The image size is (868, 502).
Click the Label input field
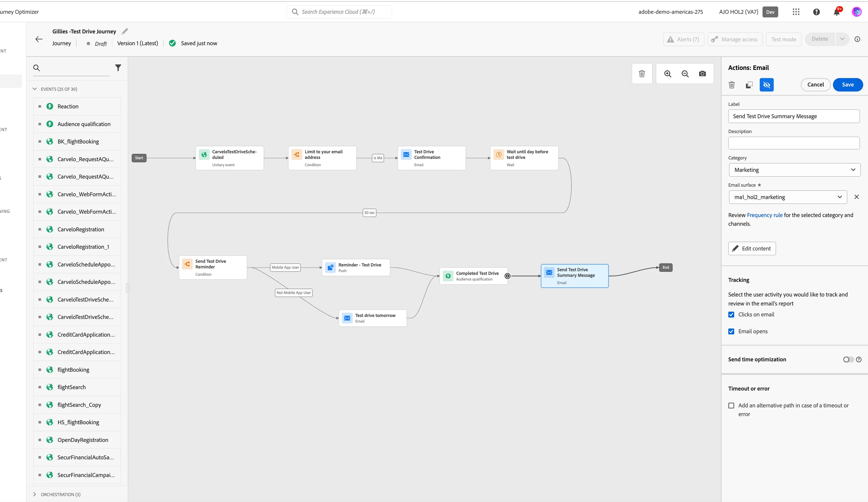[x=793, y=116]
